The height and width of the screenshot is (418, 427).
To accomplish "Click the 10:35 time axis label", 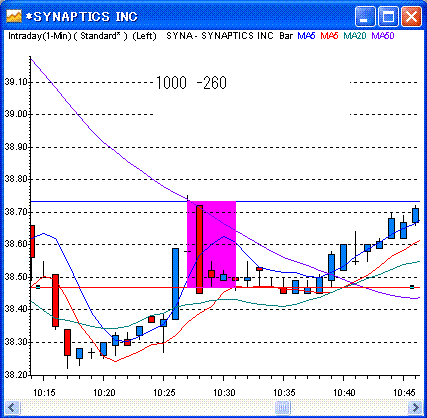I will click(x=284, y=393).
